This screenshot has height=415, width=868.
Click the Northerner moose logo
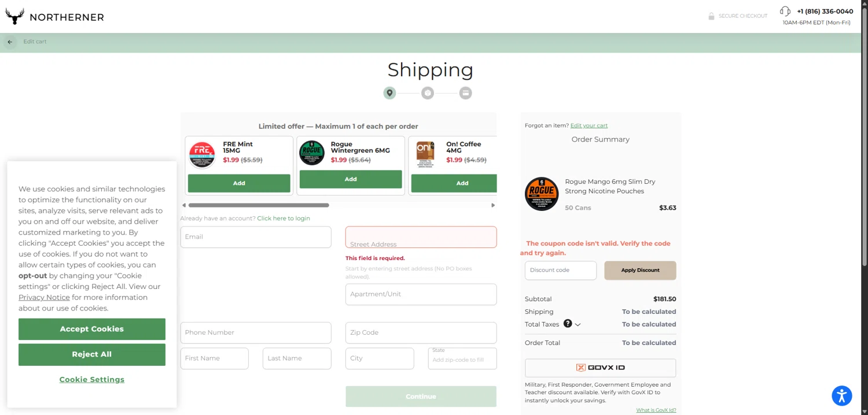point(14,17)
